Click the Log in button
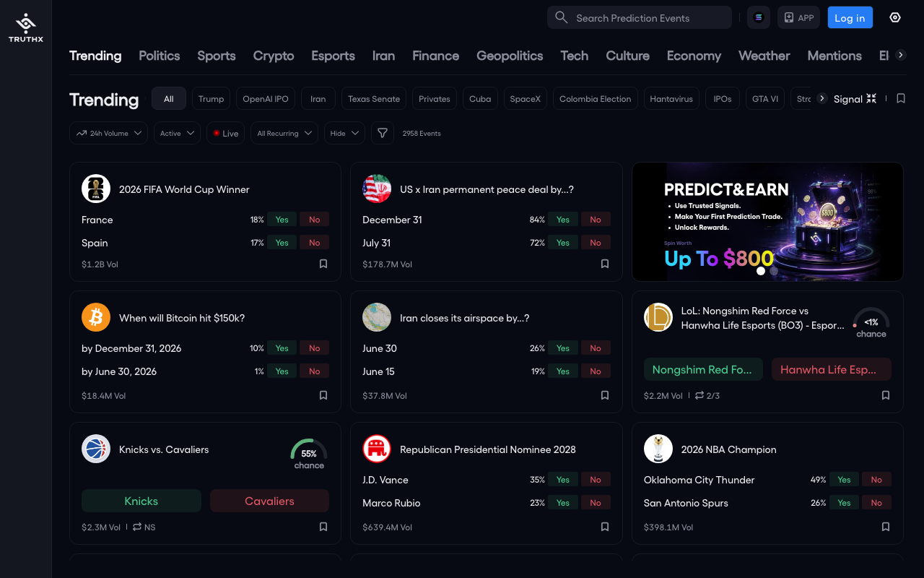This screenshot has height=578, width=924. pyautogui.click(x=850, y=17)
